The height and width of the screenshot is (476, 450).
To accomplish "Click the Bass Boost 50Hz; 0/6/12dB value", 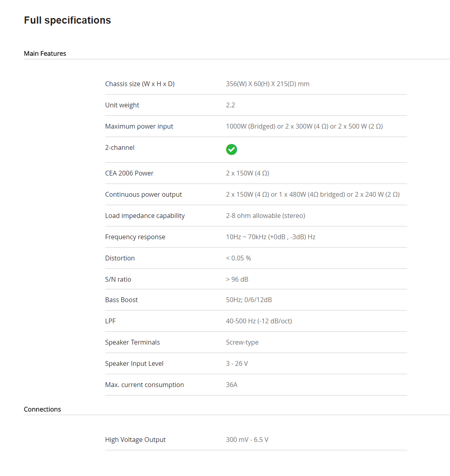I will pyautogui.click(x=249, y=300).
